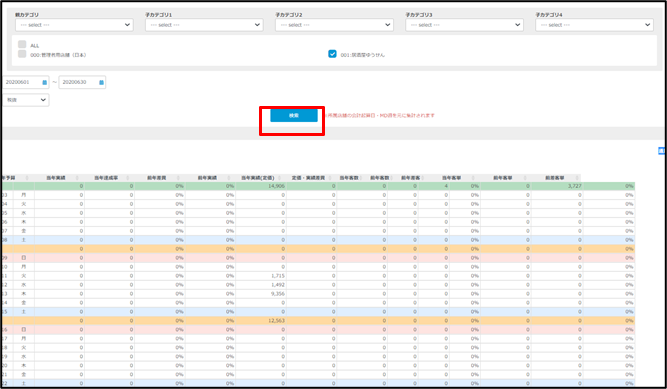This screenshot has height=389, width=667.
Task: Focus the start date field 20200601
Action: click(26, 82)
